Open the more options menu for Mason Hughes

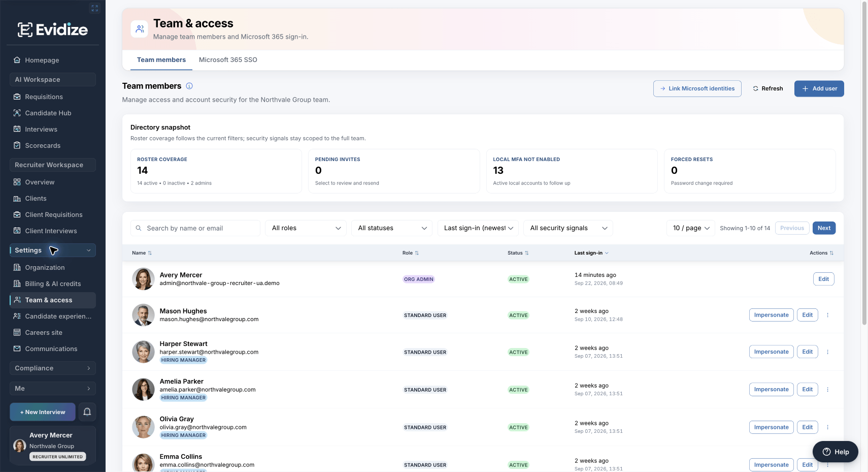point(827,315)
